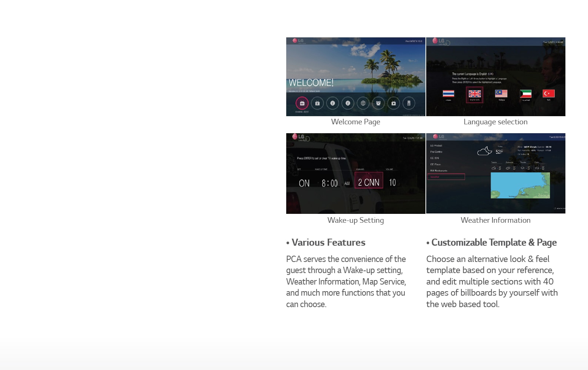Toggle the wake-up ON setting
Image resolution: width=588 pixels, height=370 pixels.
pos(304,183)
